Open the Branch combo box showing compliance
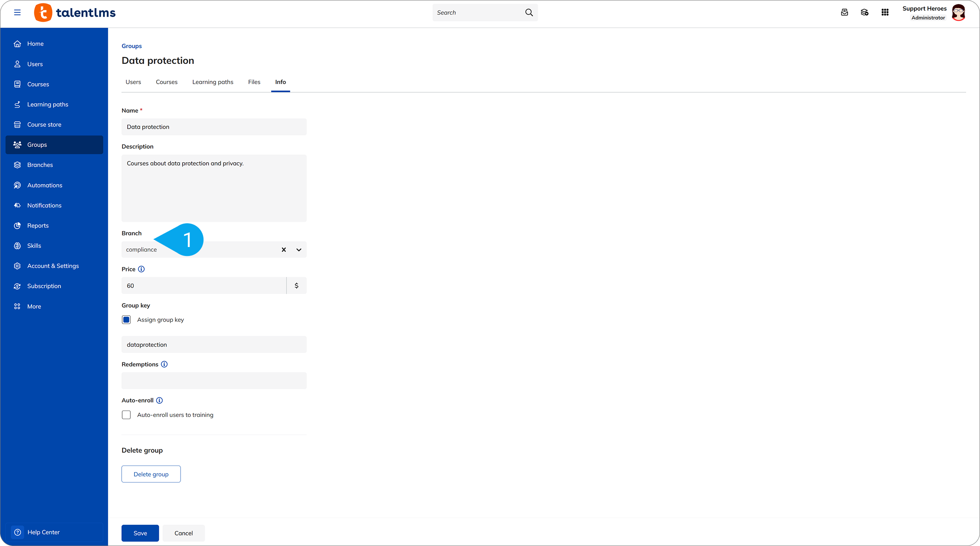 click(x=214, y=250)
